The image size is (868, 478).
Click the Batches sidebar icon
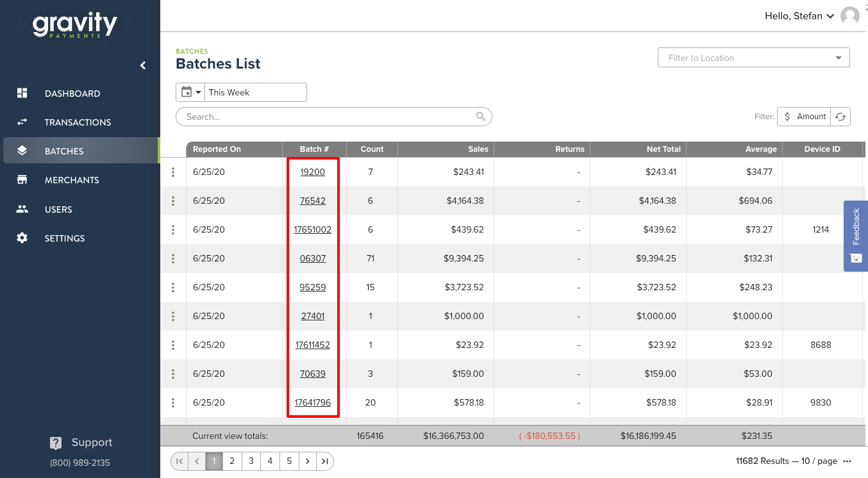point(22,151)
